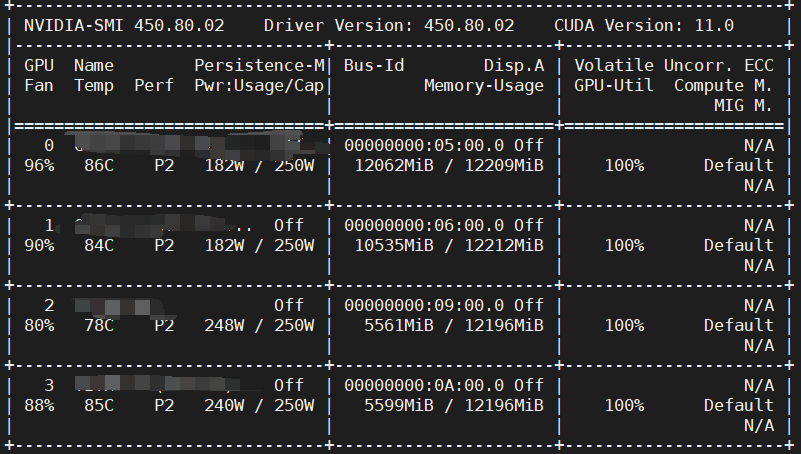Click fan speed 80% of GPU 2
Image resolution: width=801 pixels, height=454 pixels.
39,325
